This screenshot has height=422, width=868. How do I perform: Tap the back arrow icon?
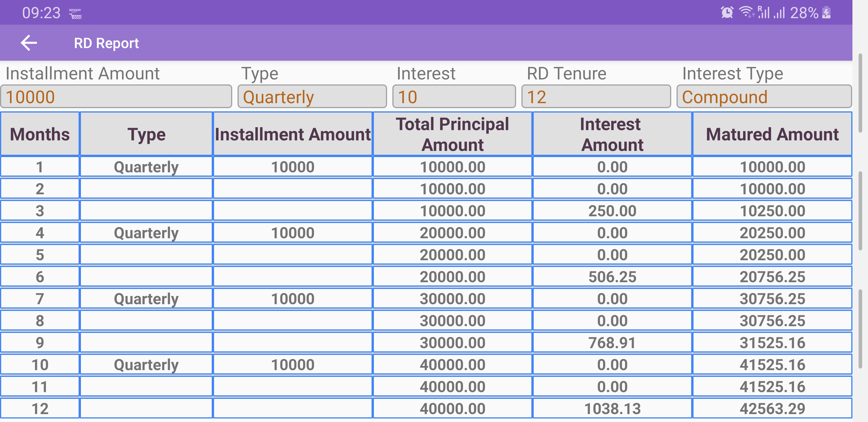pyautogui.click(x=29, y=43)
